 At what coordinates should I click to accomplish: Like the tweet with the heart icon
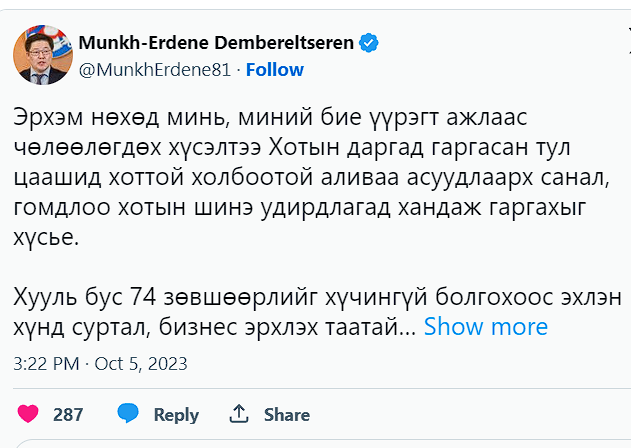pyautogui.click(x=28, y=414)
